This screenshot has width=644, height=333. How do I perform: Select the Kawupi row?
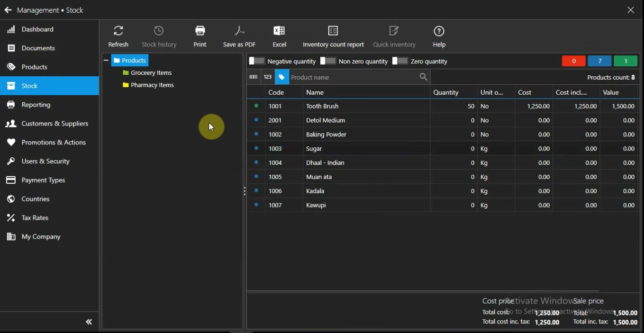pyautogui.click(x=443, y=206)
